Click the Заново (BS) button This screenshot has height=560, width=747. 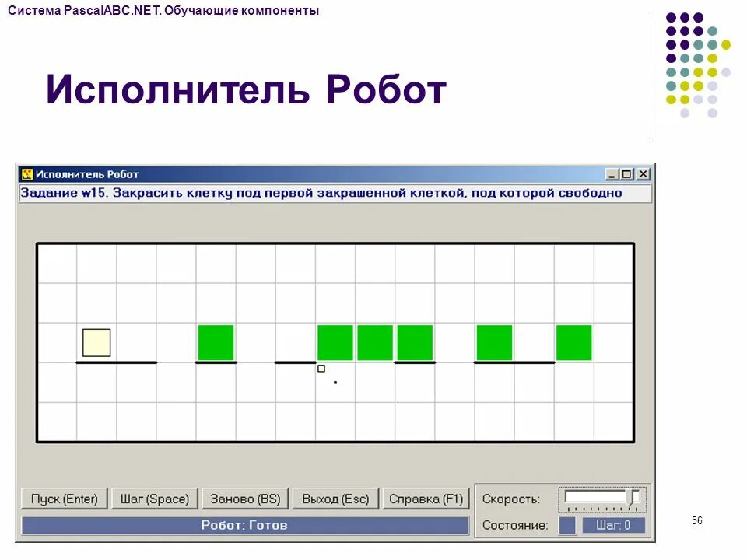pos(245,499)
